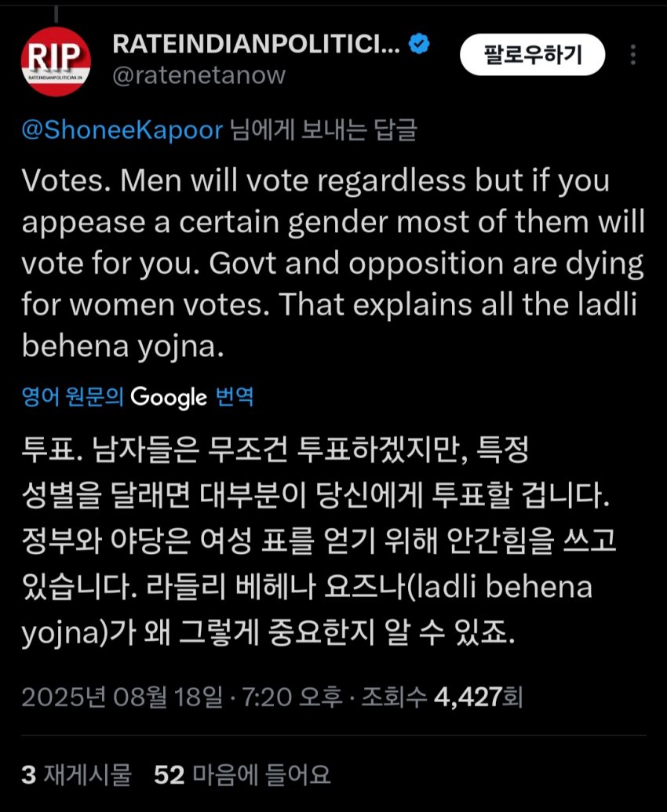Tap the thread connector line above avatar
Image resolution: width=667 pixels, height=812 pixels.
point(56,11)
